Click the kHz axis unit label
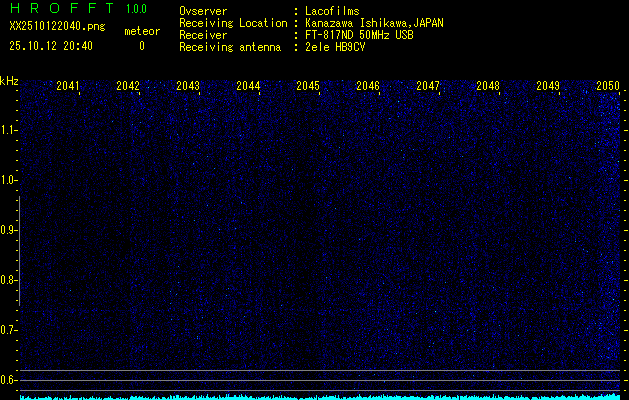629x400 pixels. (9, 81)
